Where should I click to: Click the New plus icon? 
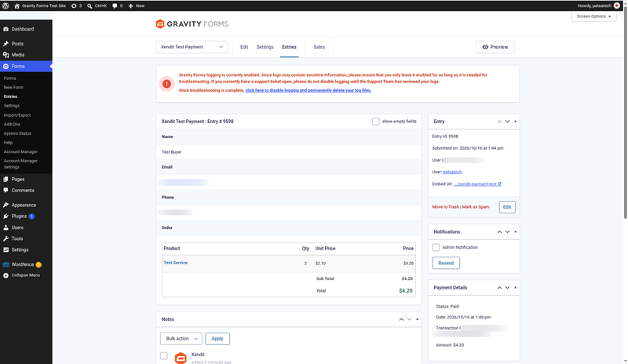(130, 5)
